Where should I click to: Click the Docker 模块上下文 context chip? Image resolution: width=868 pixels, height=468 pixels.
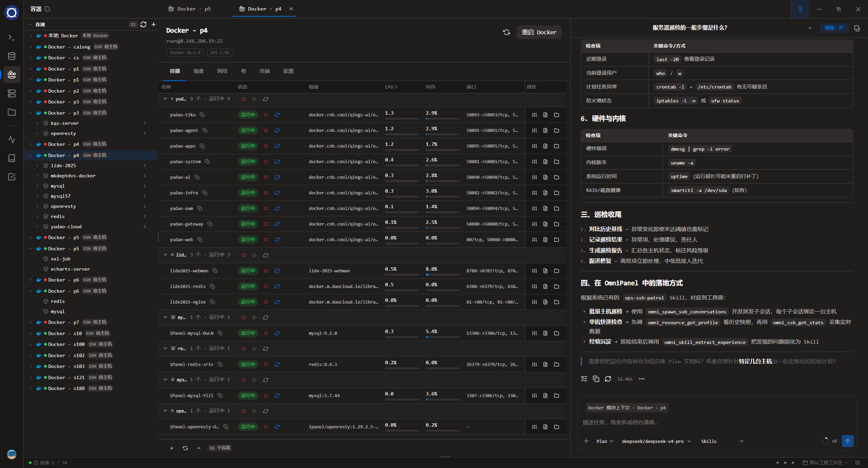[627, 408]
